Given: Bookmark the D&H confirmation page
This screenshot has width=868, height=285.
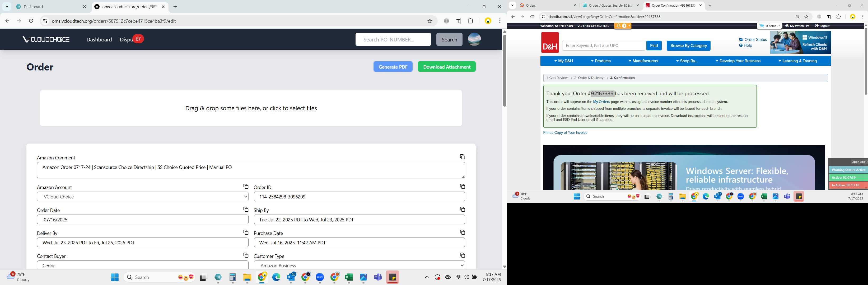Looking at the screenshot, I should 806,16.
